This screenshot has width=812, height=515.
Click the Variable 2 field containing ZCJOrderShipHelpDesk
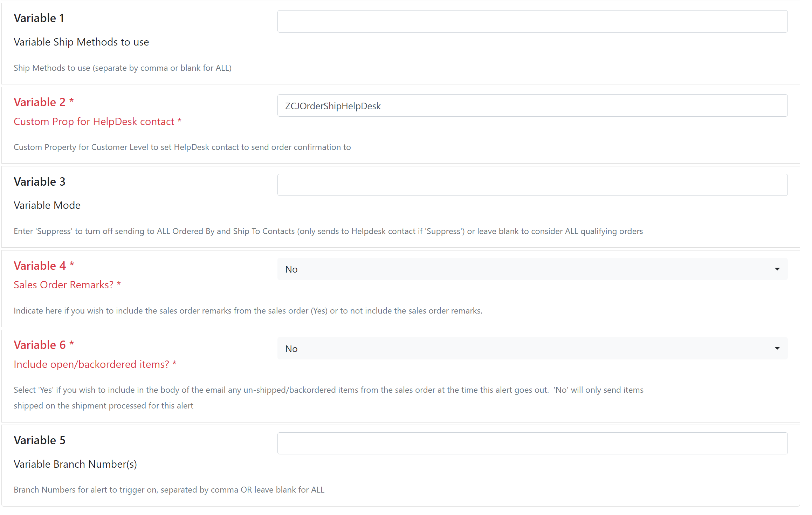(532, 105)
